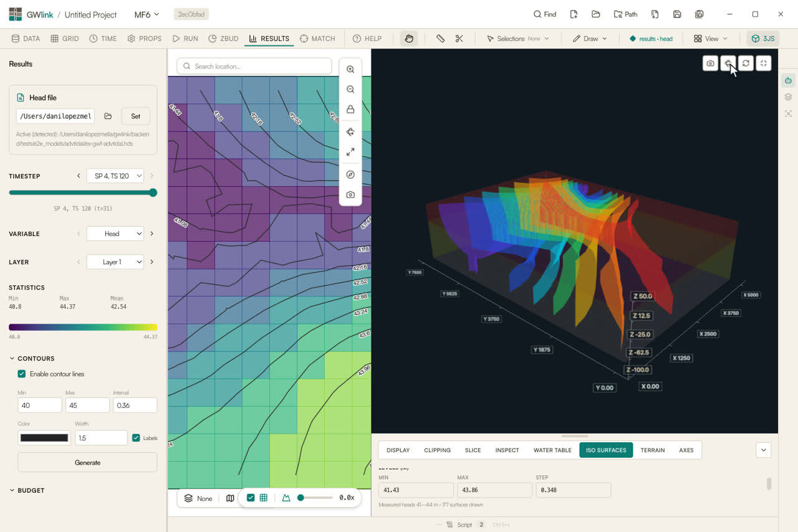Browse for head file with folder icon
Image resolution: width=798 pixels, height=532 pixels.
[108, 116]
